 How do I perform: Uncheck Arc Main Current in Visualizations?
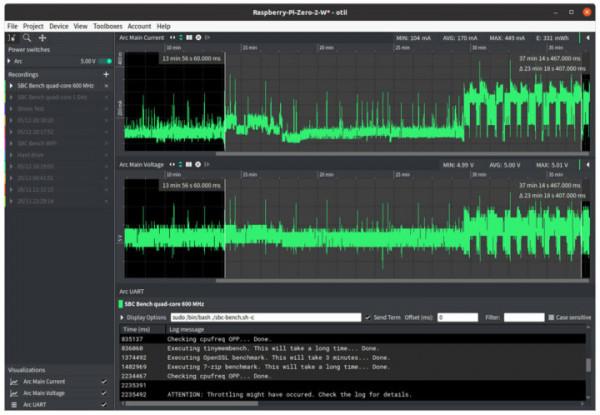pos(104,381)
